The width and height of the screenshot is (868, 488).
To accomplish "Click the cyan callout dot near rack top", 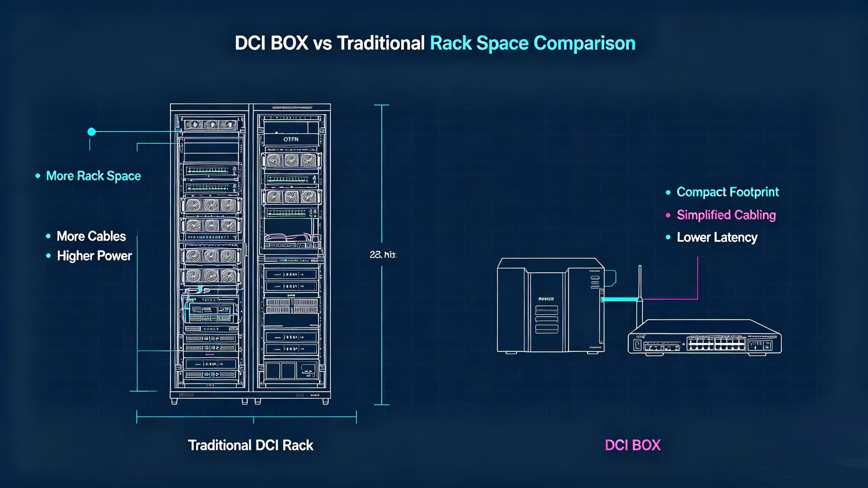I will (91, 132).
